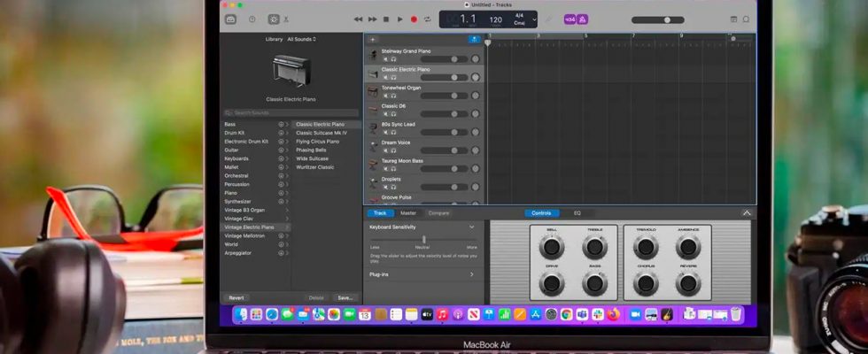
Task: Click the Revert button
Action: click(236, 297)
